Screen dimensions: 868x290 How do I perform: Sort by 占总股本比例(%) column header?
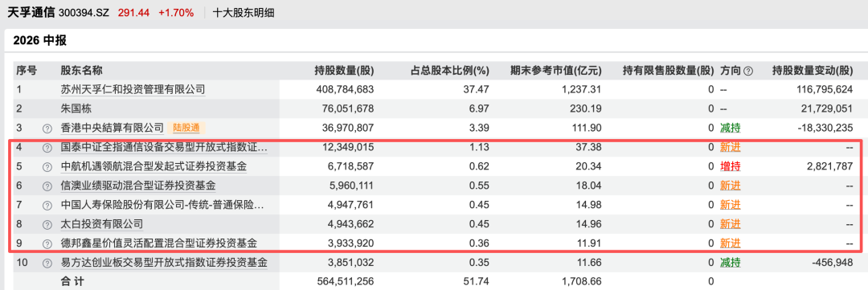(x=450, y=71)
